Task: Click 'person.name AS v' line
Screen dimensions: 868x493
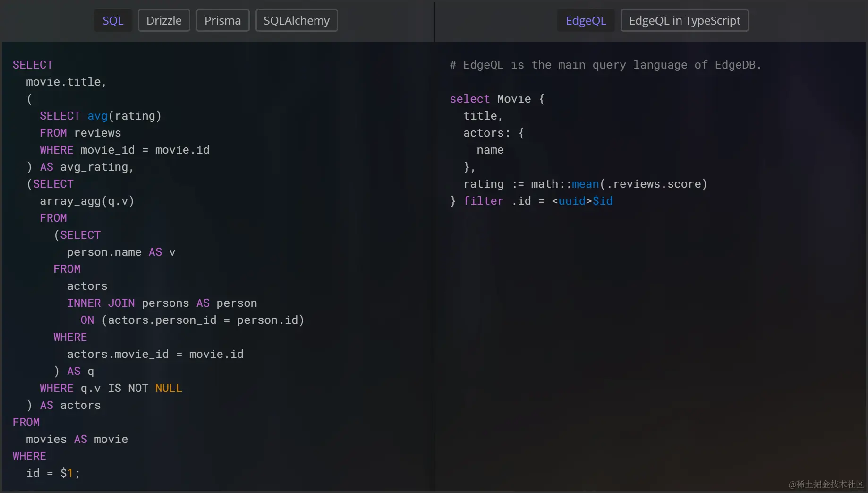Action: point(121,252)
